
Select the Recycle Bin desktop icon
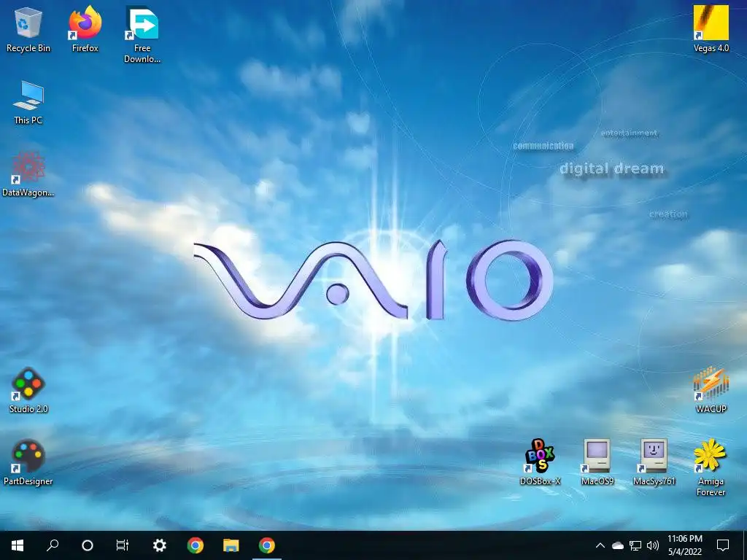point(28,29)
